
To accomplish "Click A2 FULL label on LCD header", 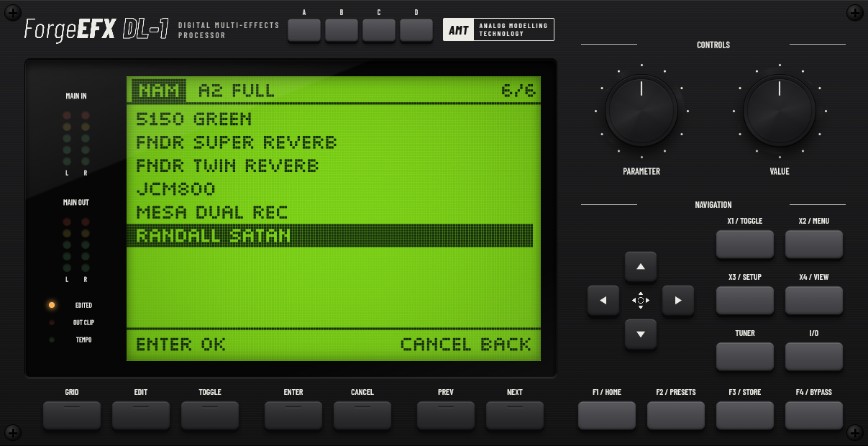I will point(237,91).
